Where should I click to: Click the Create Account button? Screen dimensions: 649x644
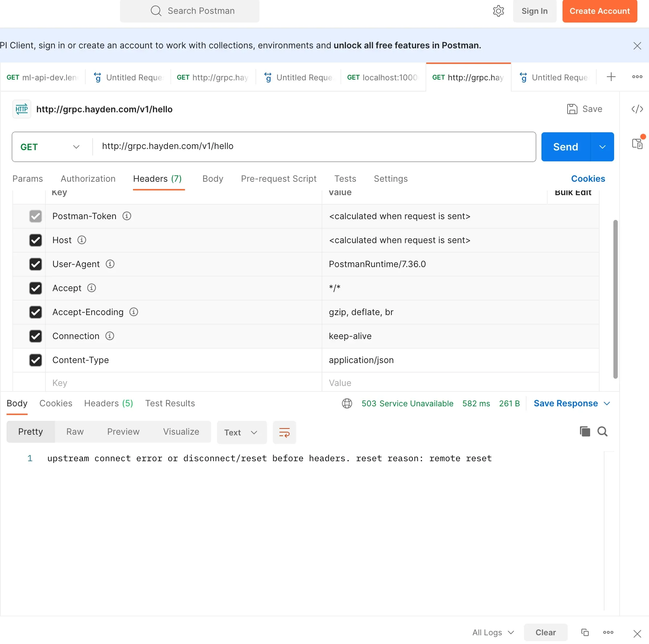pyautogui.click(x=600, y=11)
